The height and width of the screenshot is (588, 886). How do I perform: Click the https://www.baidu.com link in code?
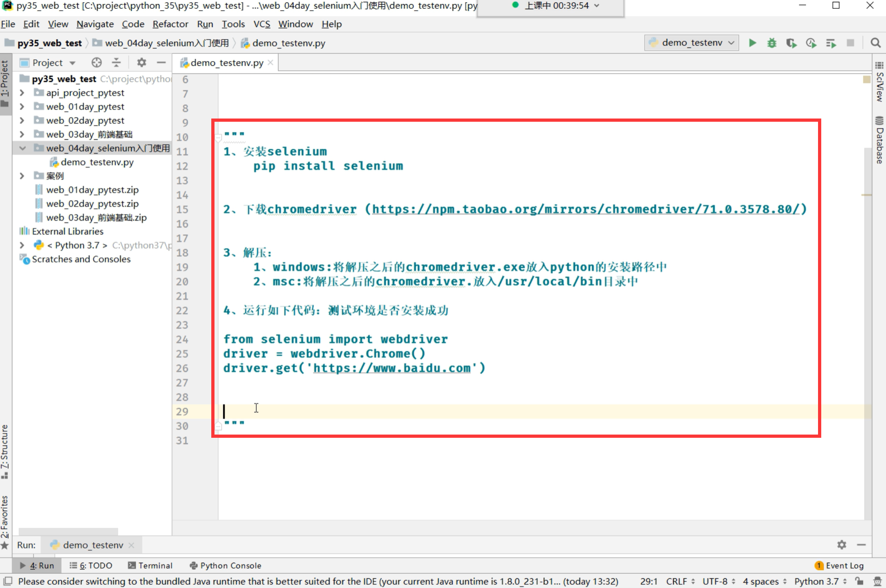(391, 368)
